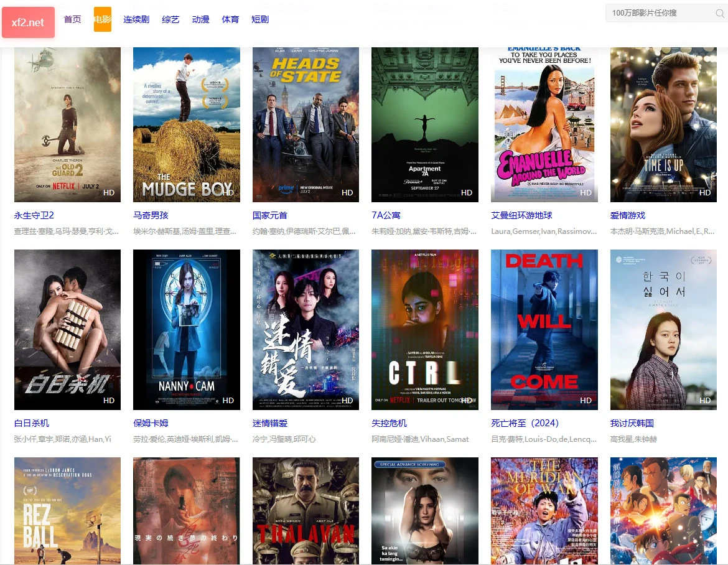Click the 7A公寓 title link
The height and width of the screenshot is (565, 728).
[386, 215]
